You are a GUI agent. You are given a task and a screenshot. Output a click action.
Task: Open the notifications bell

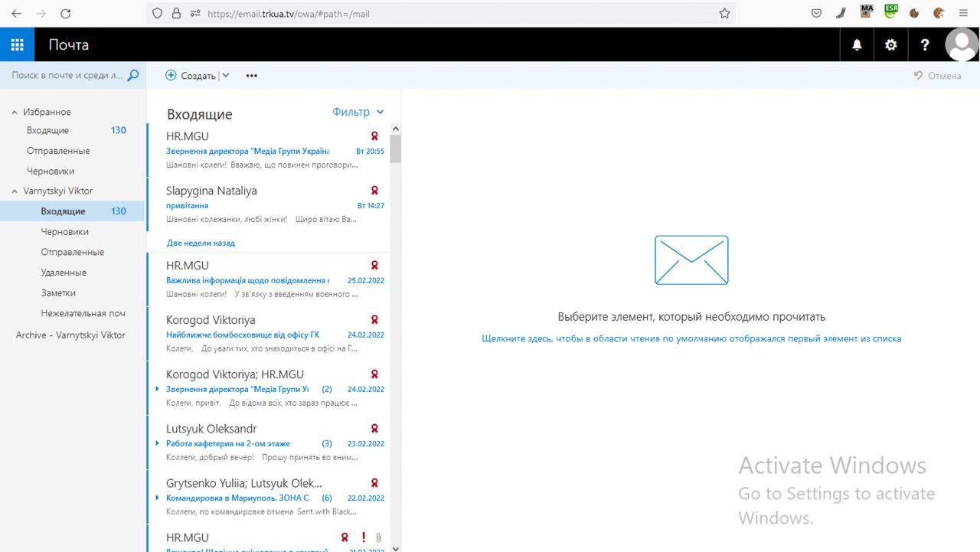coord(857,44)
